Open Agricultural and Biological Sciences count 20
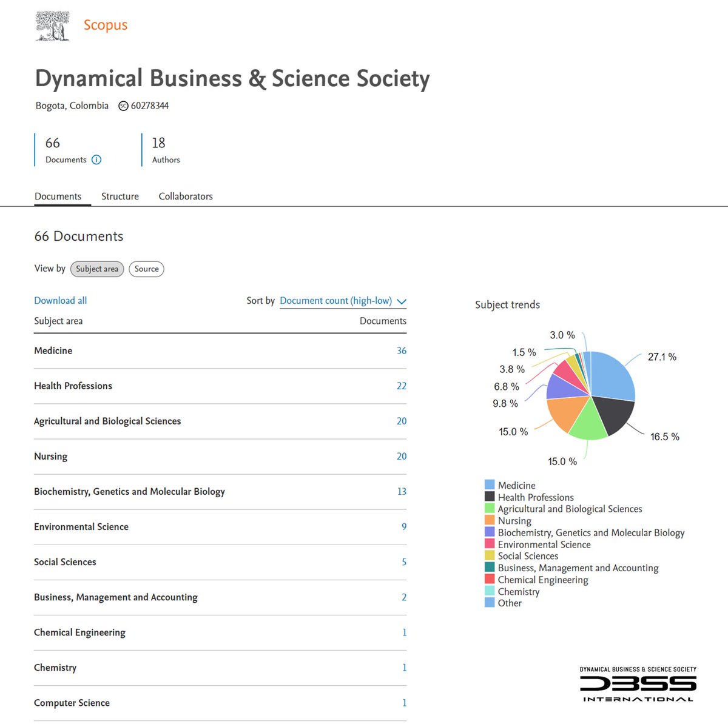The height and width of the screenshot is (724, 728). [x=402, y=421]
